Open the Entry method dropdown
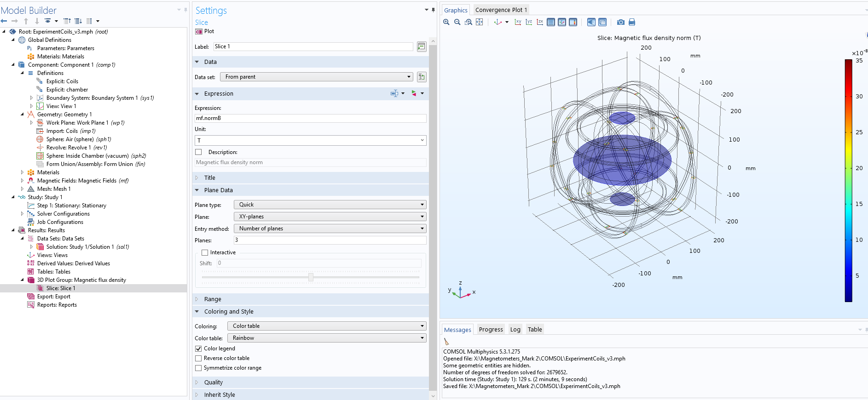Image resolution: width=868 pixels, height=400 pixels. point(330,229)
